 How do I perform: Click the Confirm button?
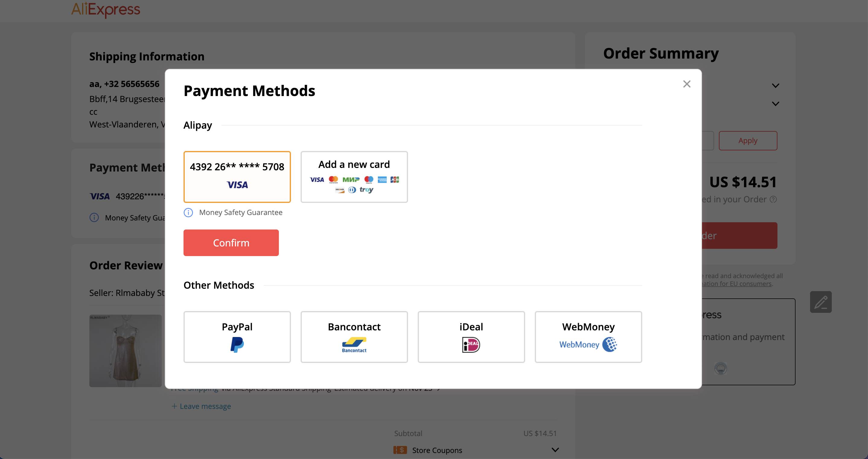coord(231,242)
